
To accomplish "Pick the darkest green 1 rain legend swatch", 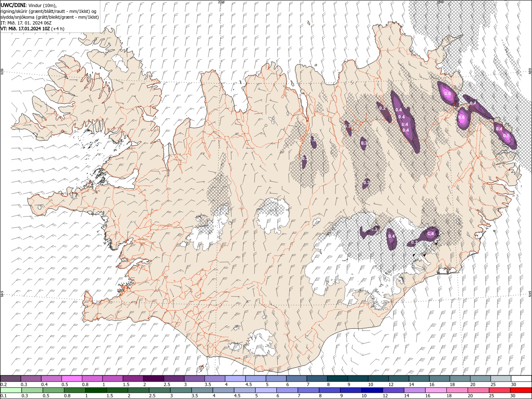I will pyautogui.click(x=96, y=390).
